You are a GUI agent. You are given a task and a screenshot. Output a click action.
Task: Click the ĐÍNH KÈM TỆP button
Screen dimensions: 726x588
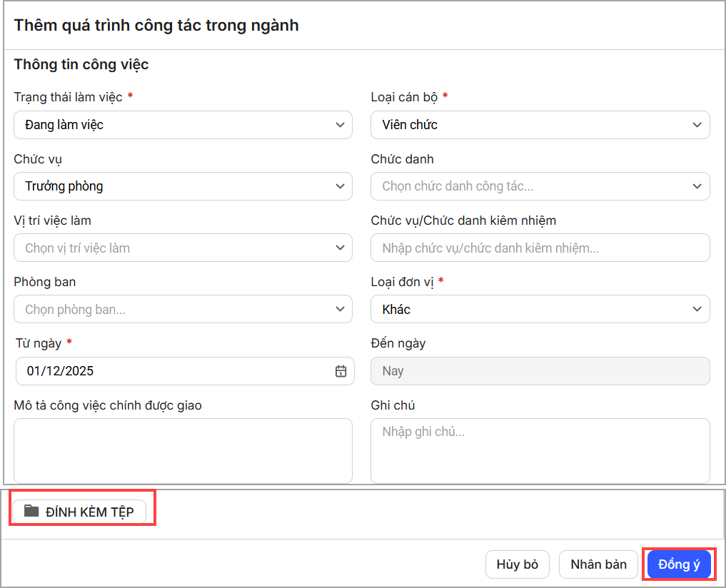79,512
